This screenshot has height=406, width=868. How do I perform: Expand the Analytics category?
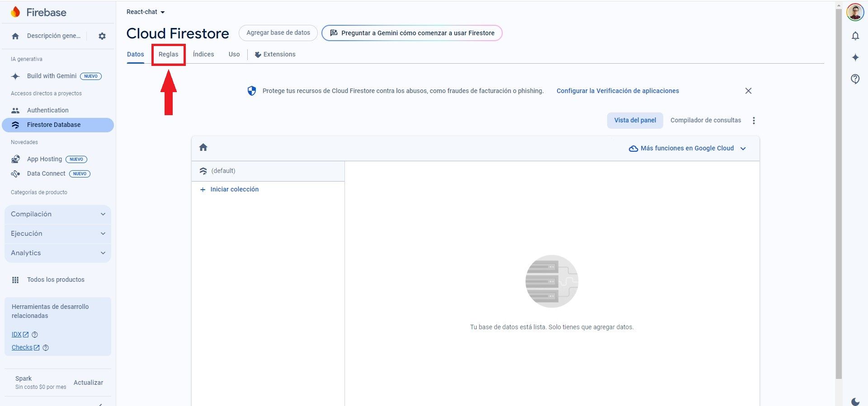point(58,253)
